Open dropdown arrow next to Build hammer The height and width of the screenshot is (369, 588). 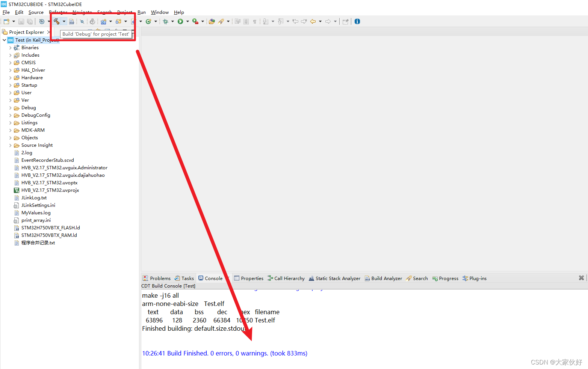coord(64,21)
